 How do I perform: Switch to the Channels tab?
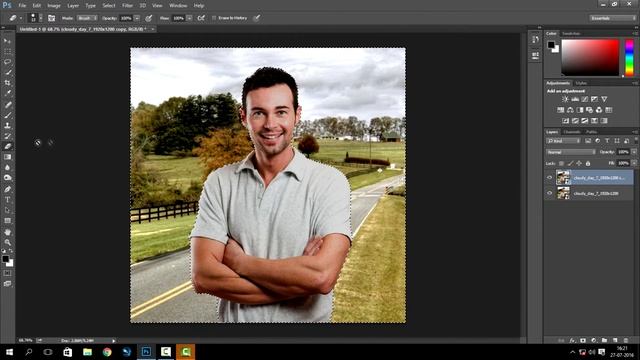571,132
